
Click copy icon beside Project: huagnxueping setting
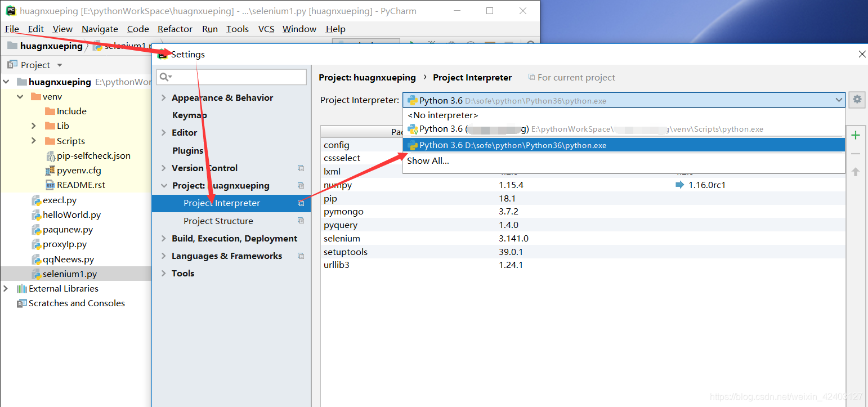coord(301,185)
